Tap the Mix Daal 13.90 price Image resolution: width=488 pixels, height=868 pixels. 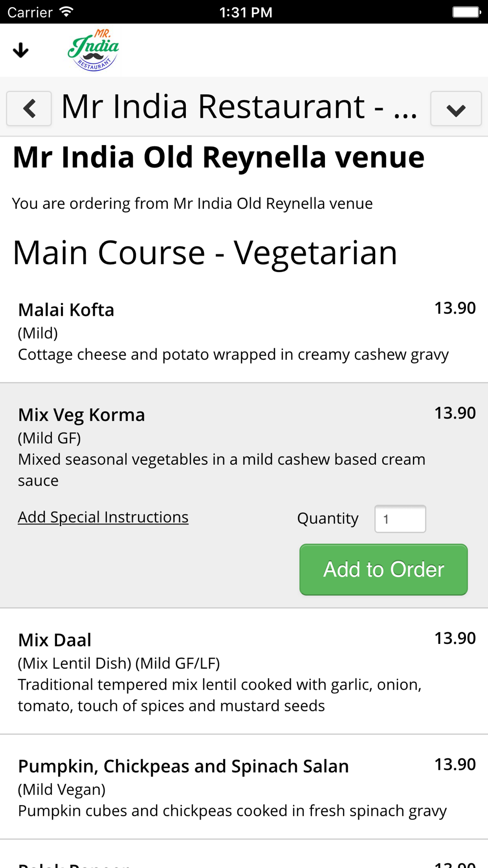click(455, 638)
